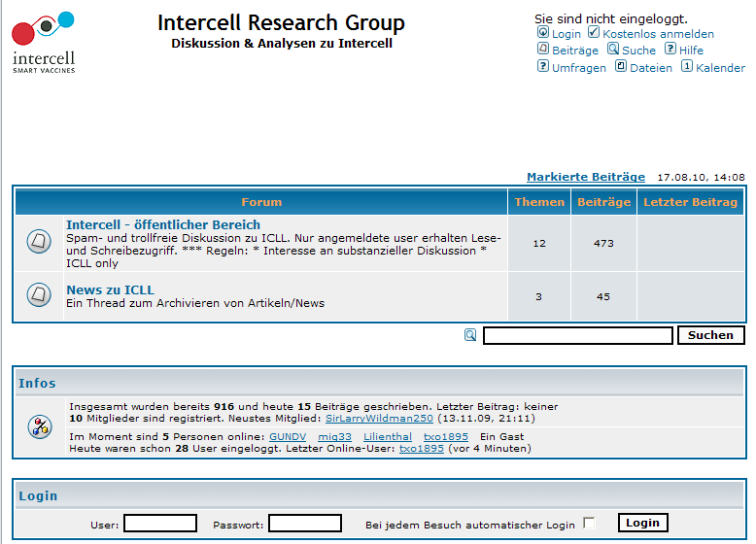Click the Kalender icon in header
This screenshot has width=756, height=544.
pos(687,67)
